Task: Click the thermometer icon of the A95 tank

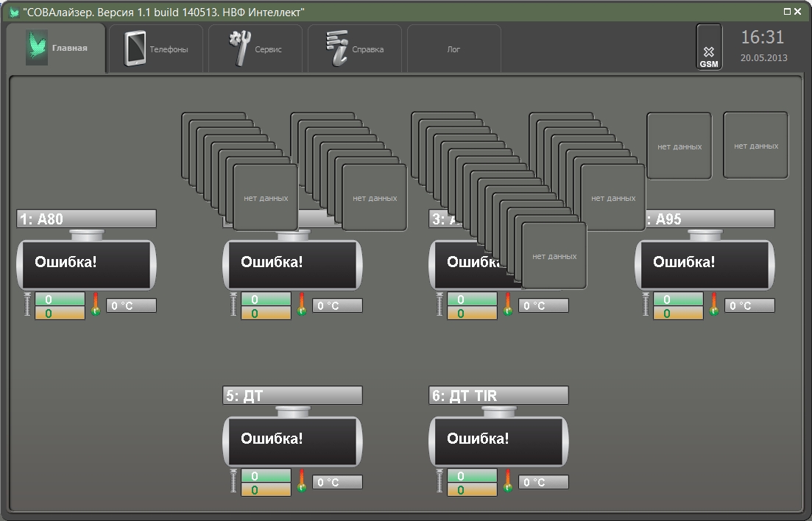Action: (713, 305)
